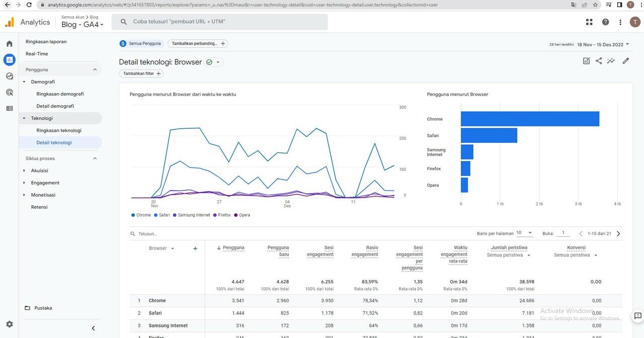This screenshot has height=338, width=644.
Task: Reload the browser page
Action: pos(29,5)
